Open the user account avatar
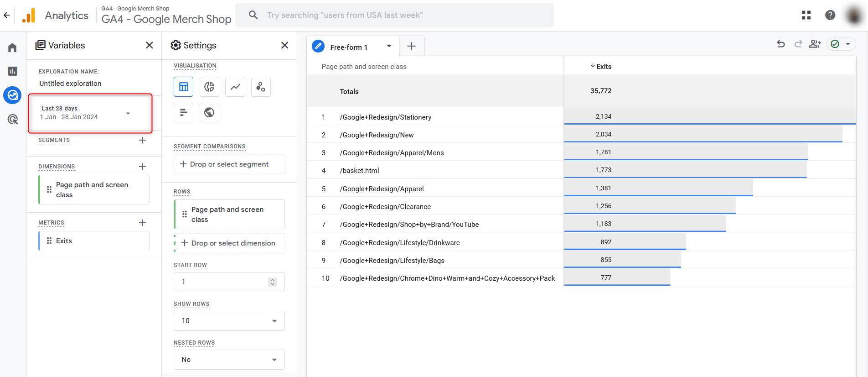 (853, 15)
